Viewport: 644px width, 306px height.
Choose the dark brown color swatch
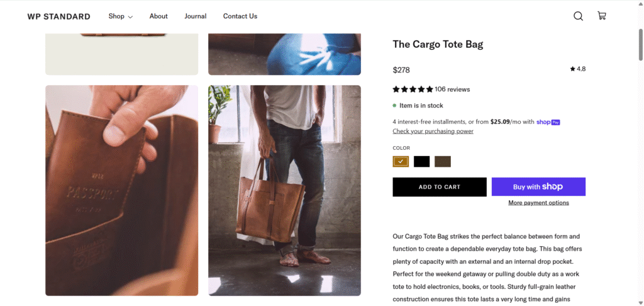click(x=443, y=162)
